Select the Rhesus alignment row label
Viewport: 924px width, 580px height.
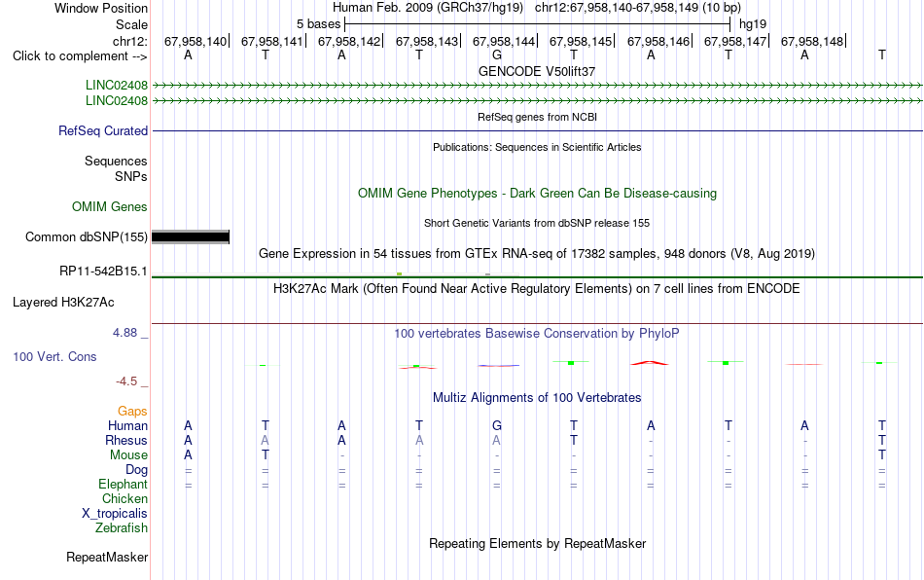(126, 440)
